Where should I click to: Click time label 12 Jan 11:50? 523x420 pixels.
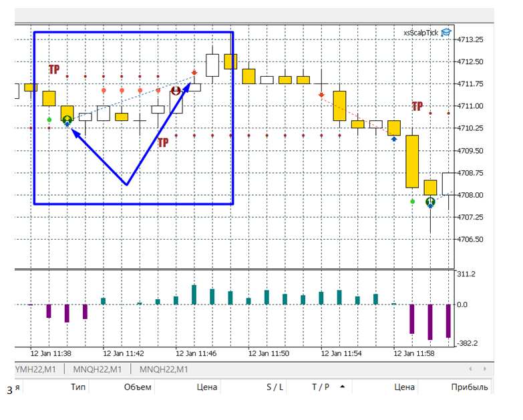point(269,354)
